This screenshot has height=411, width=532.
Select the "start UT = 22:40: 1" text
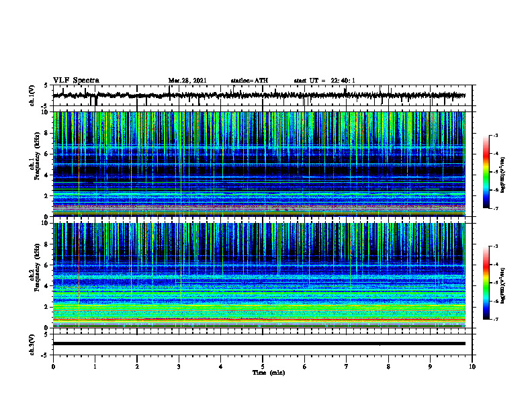324,81
